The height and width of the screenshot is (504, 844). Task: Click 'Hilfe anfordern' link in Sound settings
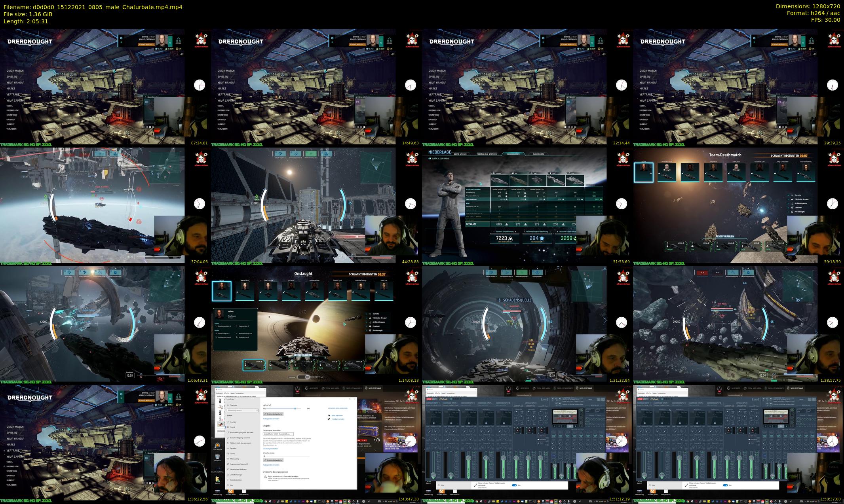(336, 415)
